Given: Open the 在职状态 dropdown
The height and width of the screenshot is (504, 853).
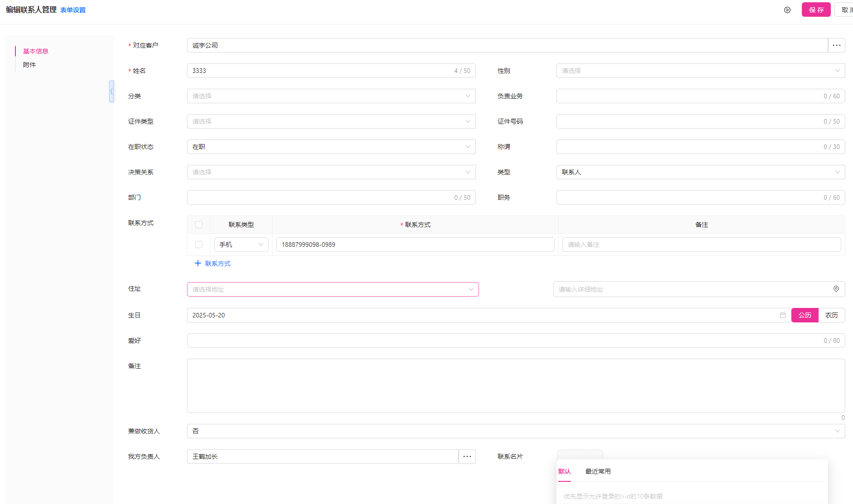Looking at the screenshot, I should click(331, 147).
